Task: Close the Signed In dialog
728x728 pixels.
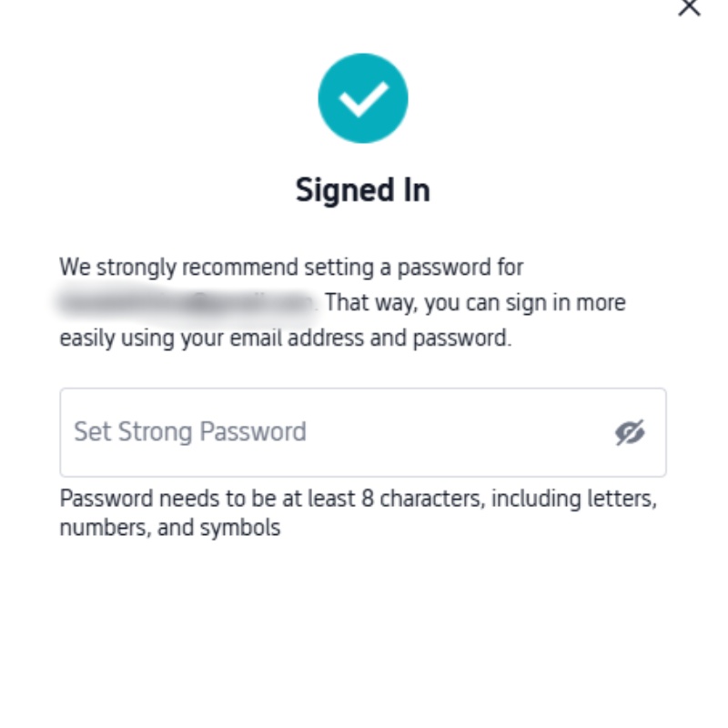Action: point(690,7)
